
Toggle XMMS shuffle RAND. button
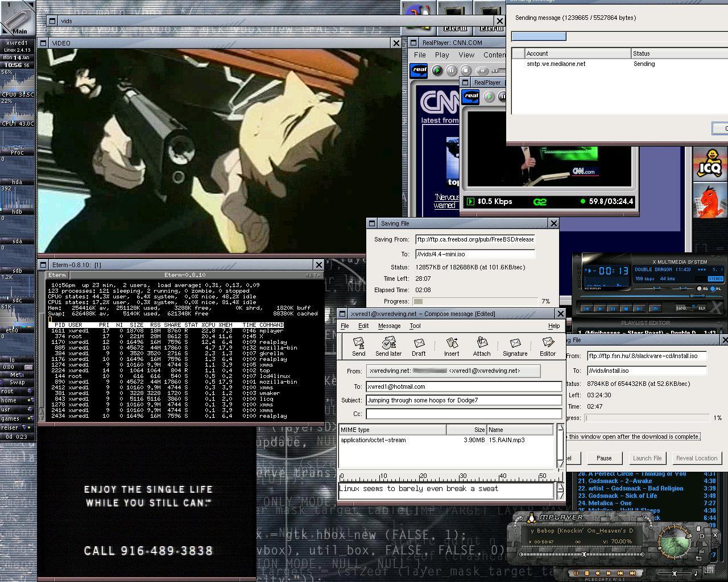(x=682, y=308)
